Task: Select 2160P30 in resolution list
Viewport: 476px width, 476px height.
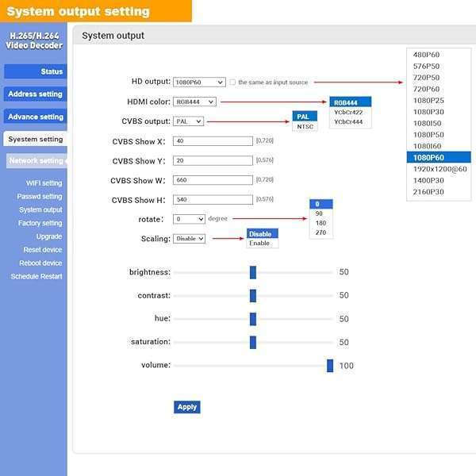Action: 428,192
